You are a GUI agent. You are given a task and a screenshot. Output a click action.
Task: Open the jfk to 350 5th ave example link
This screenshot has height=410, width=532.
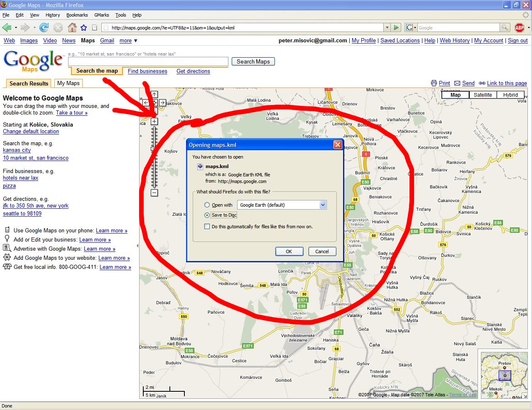(36, 206)
